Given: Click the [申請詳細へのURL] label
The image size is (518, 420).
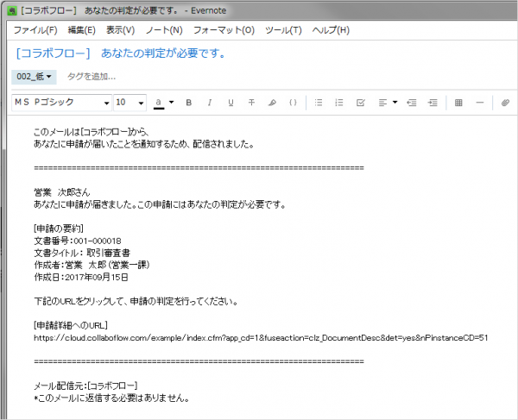Looking at the screenshot, I should click(x=71, y=326).
